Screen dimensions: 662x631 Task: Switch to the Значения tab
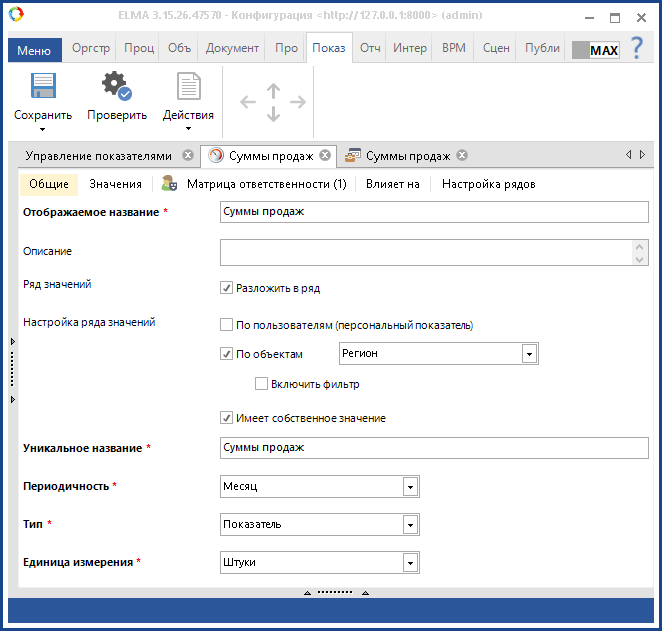[x=115, y=184]
